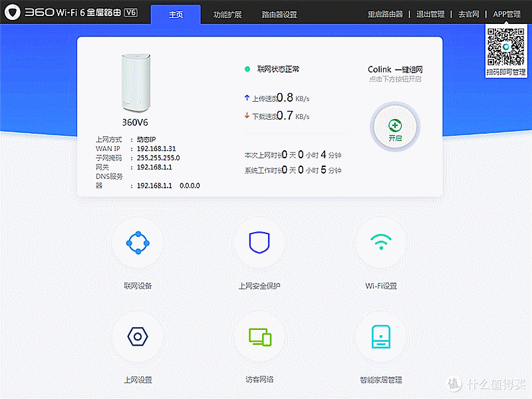Click the 360V6 model name

[x=135, y=122]
